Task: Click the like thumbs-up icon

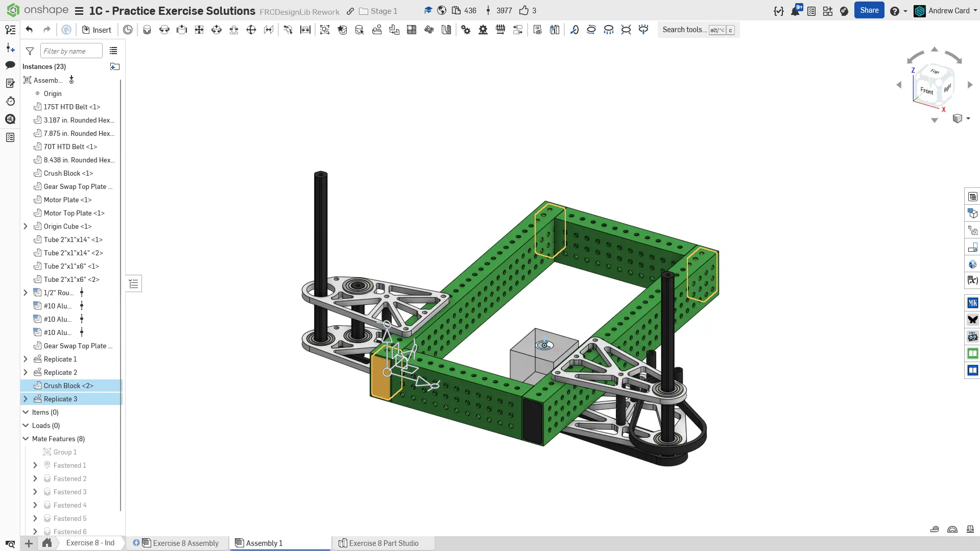Action: pyautogui.click(x=523, y=11)
